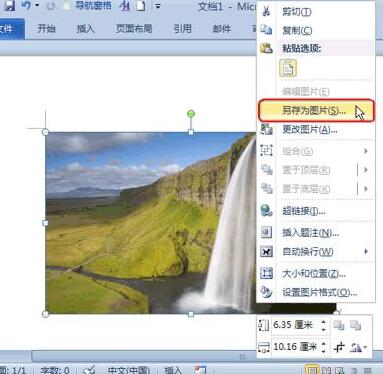Click the globe Hyperlink icon
Viewport: 383px width, 374px height.
266,211
